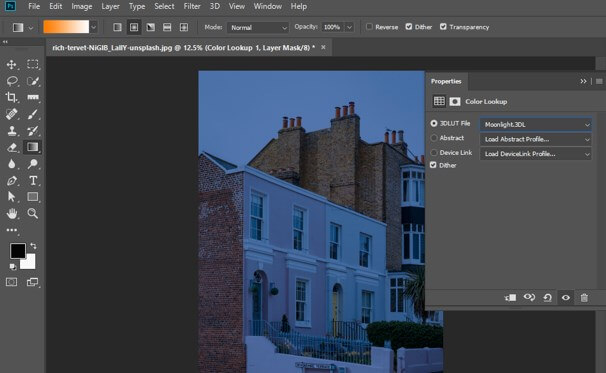
Task: Open the Properties panel flyout menu
Action: [599, 81]
